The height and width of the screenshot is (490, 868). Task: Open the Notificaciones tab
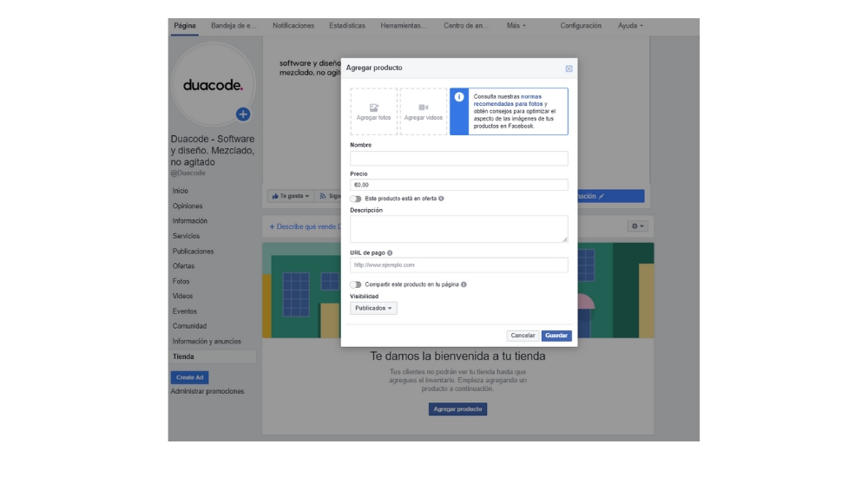pyautogui.click(x=293, y=26)
